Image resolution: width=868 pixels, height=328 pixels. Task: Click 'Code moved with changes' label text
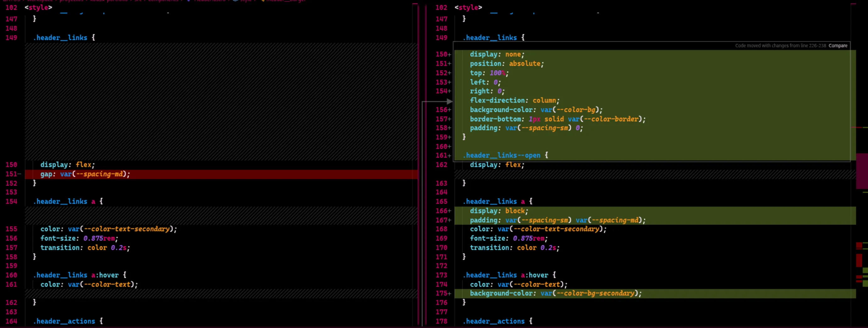(x=780, y=46)
